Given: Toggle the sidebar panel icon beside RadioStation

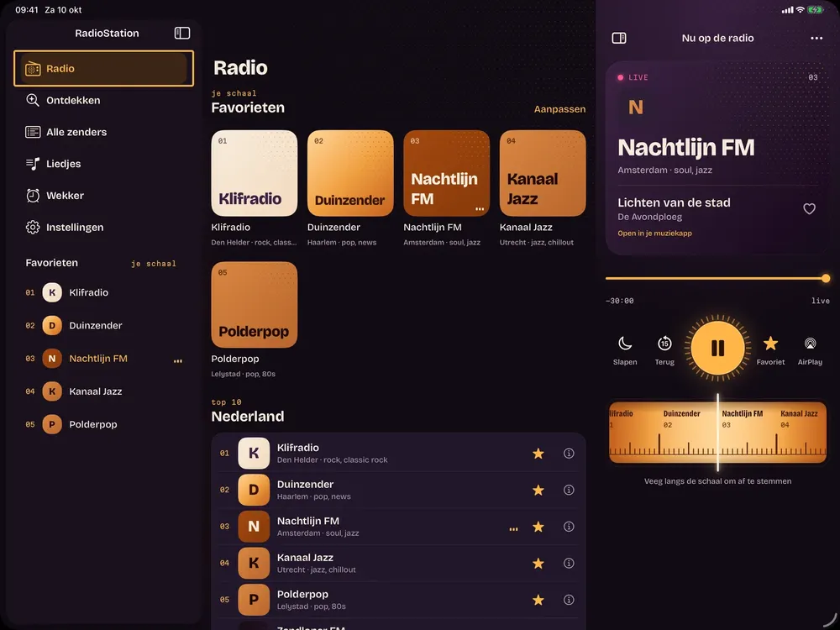Looking at the screenshot, I should (182, 34).
